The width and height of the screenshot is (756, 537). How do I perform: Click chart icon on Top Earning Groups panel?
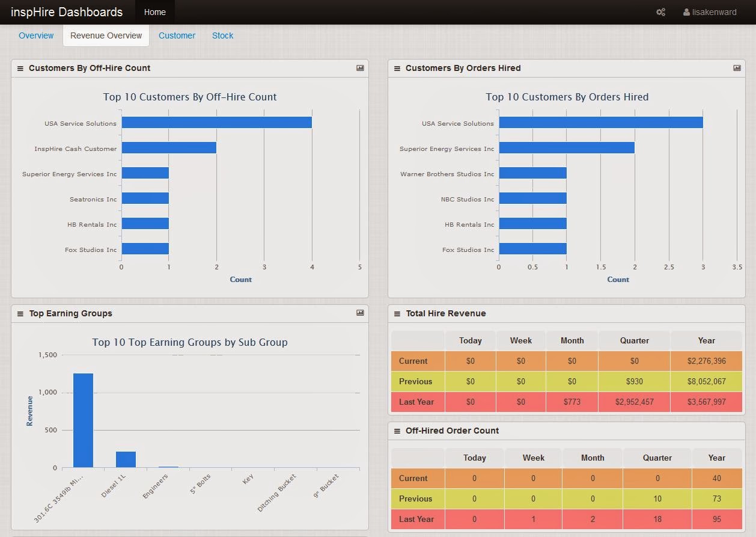(x=360, y=313)
